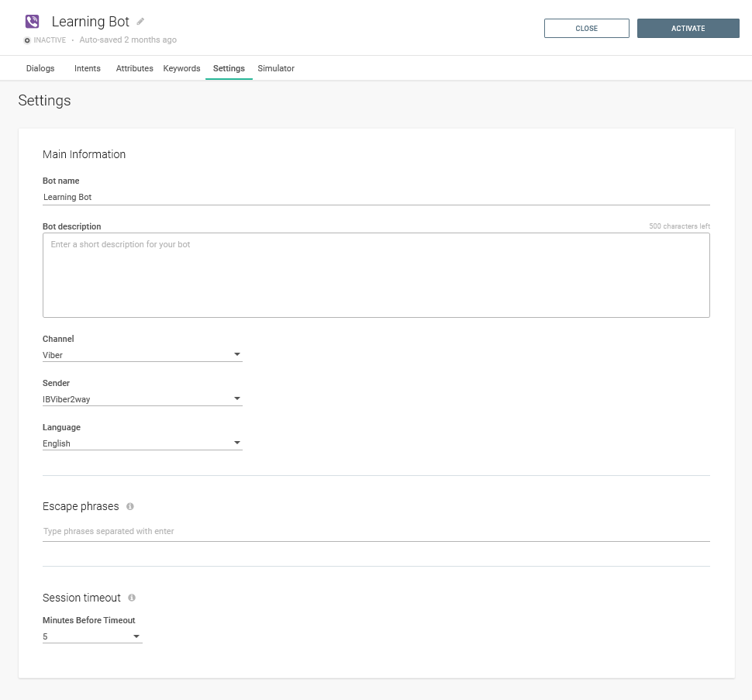The image size is (752, 700).
Task: Open the Simulator tab
Action: point(276,68)
